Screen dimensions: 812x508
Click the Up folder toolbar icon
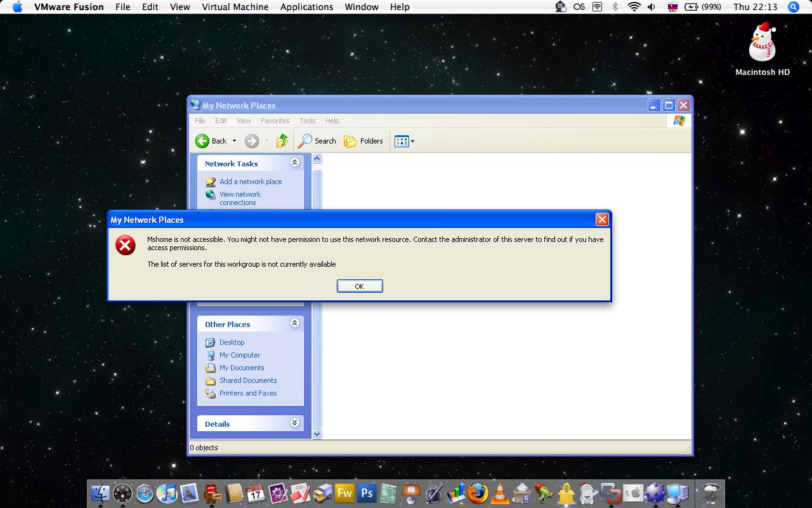282,141
